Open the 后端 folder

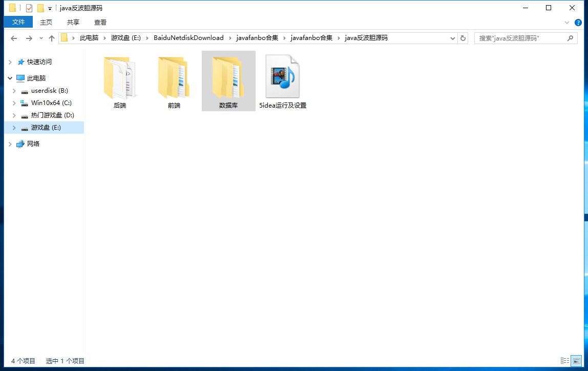120,81
